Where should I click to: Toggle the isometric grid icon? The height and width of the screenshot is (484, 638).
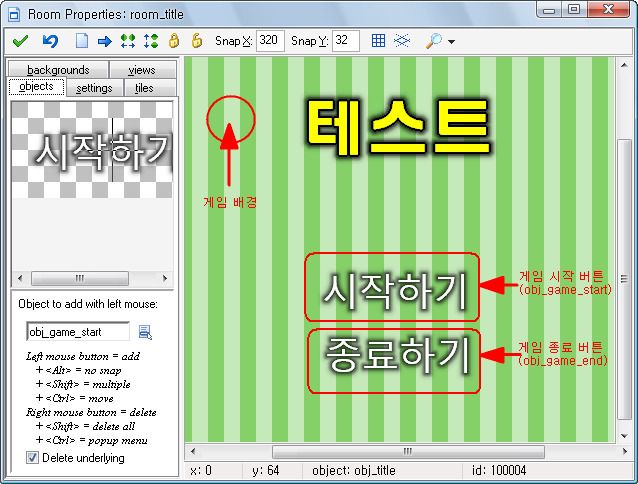click(x=402, y=41)
